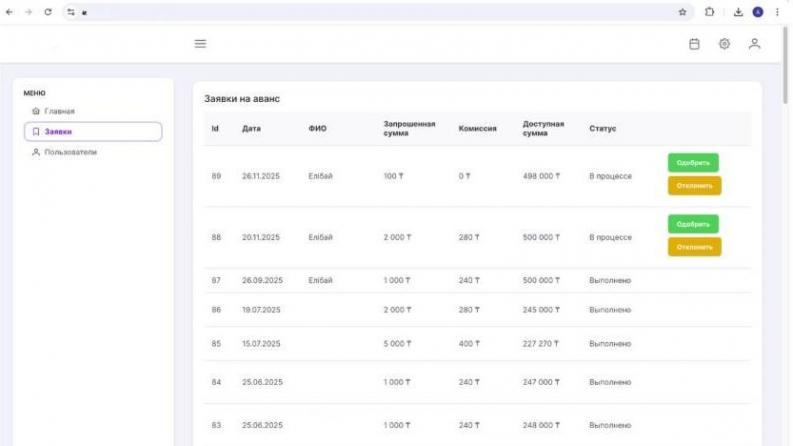Open the calendar icon in header
Image resolution: width=793 pixels, height=446 pixels.
pyautogui.click(x=694, y=44)
